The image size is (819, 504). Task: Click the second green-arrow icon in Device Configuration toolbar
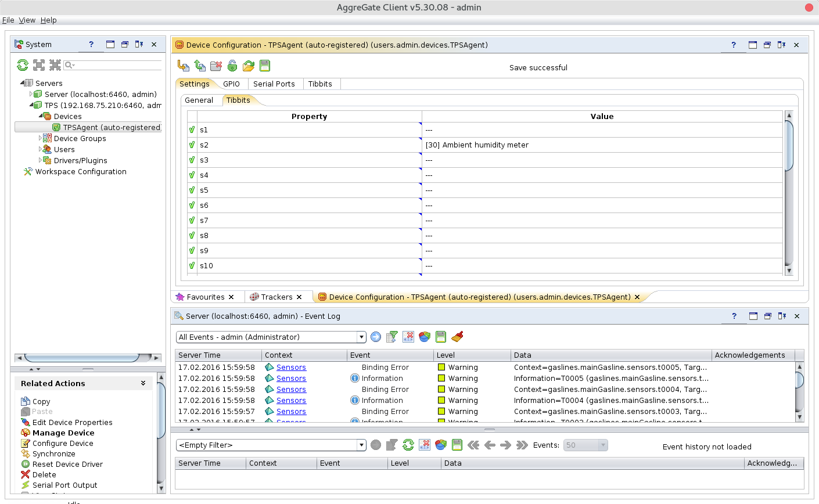point(200,66)
